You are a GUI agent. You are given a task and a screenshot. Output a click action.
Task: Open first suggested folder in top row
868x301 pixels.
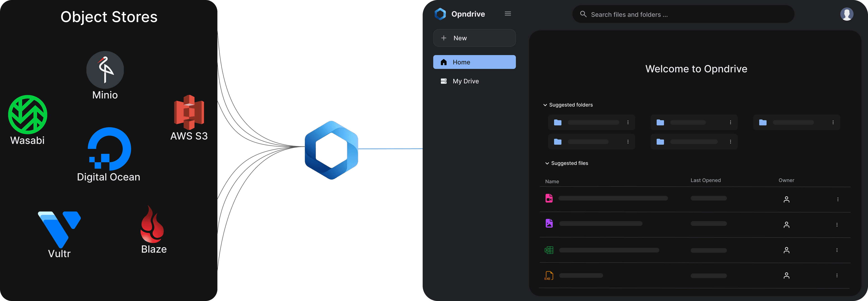[591, 122]
